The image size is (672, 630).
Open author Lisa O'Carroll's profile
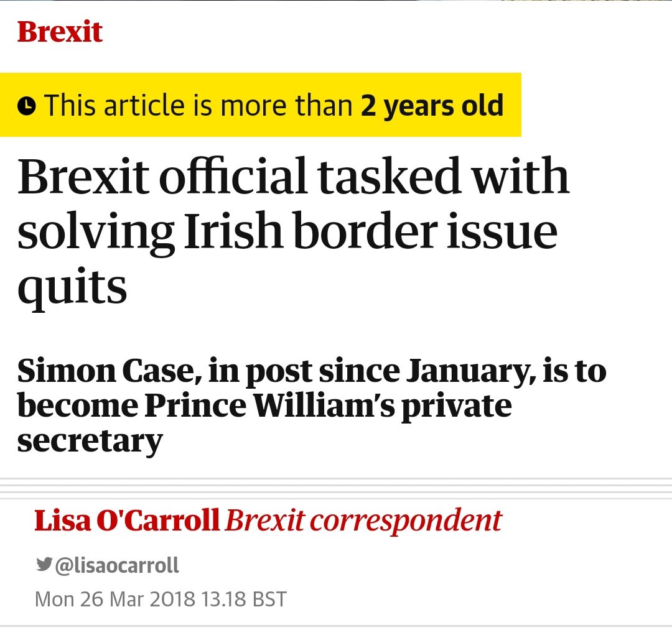(127, 521)
